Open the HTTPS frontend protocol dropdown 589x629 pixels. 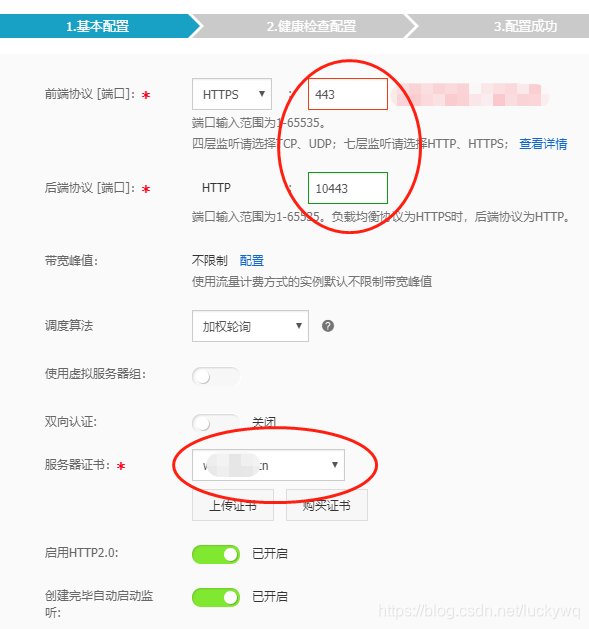click(232, 94)
